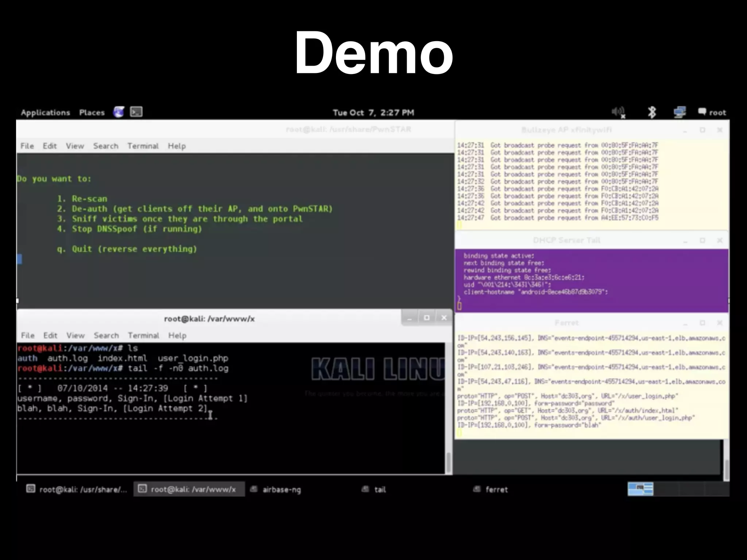Screen dimensions: 747x560
Task: Click 'form-password="blah"' line in Ferret
Action: tap(529, 425)
